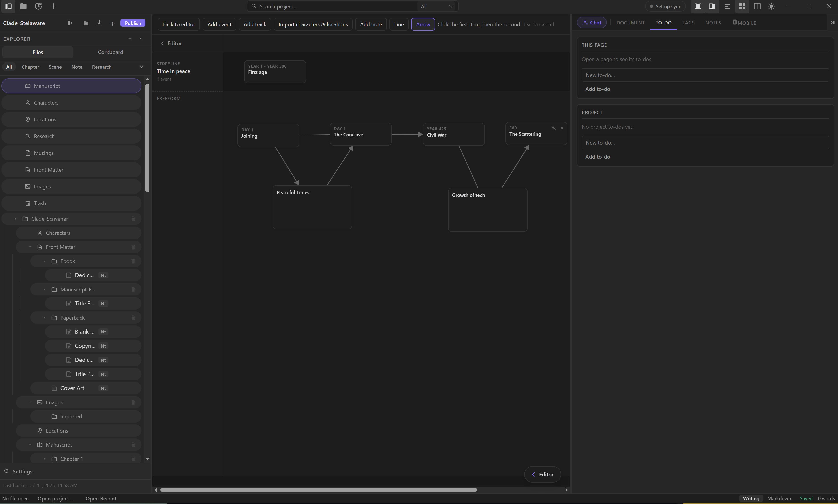Add a new file next to Publish
Viewport: 838px width, 504px height.
[x=112, y=23]
